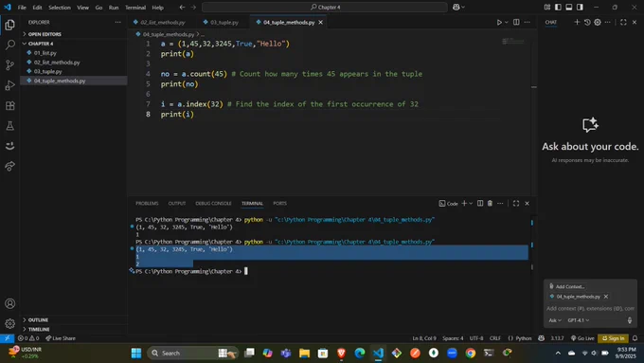Image resolution: width=644 pixels, height=363 pixels.
Task: Open Windows Start button
Action: coord(136,353)
